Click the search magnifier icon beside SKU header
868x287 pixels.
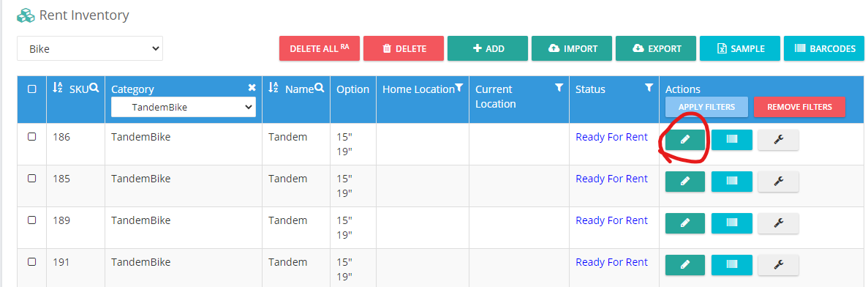pyautogui.click(x=94, y=88)
